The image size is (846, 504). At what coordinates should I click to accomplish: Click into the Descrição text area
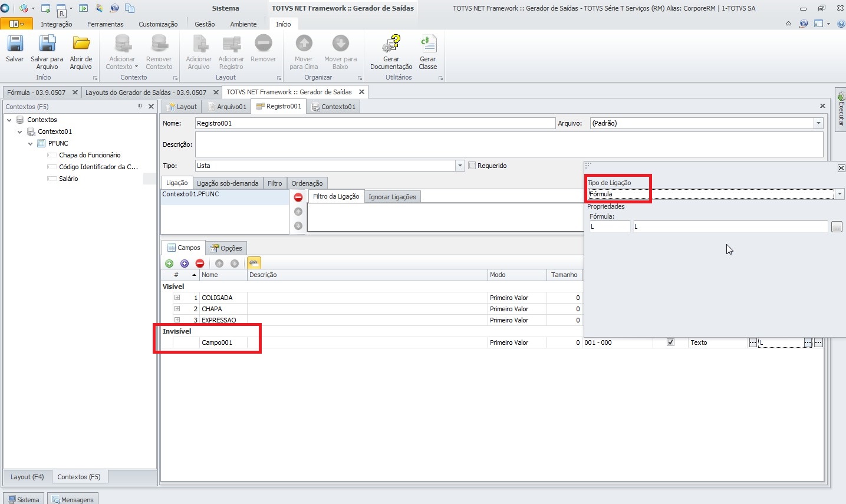(x=509, y=144)
